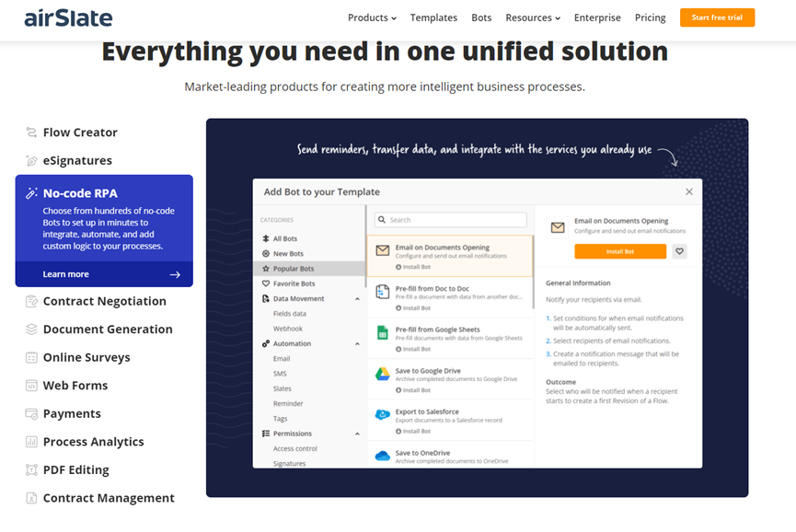This screenshot has height=532, width=796.
Task: Click the Online Surveys icon
Action: pos(31,358)
